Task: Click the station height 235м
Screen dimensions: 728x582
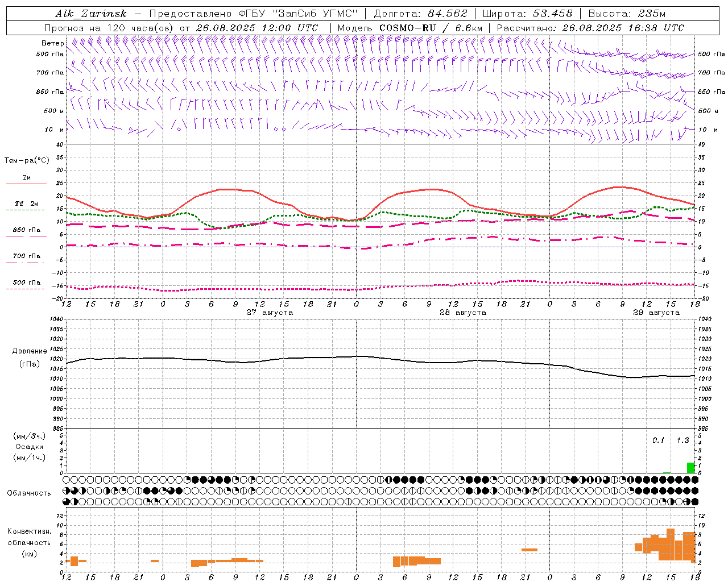Action: [x=652, y=14]
